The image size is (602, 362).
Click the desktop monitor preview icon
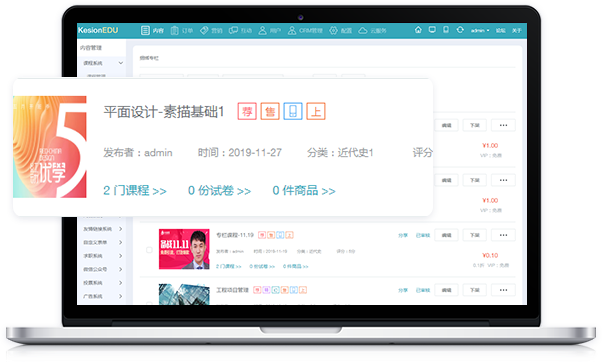pyautogui.click(x=432, y=30)
